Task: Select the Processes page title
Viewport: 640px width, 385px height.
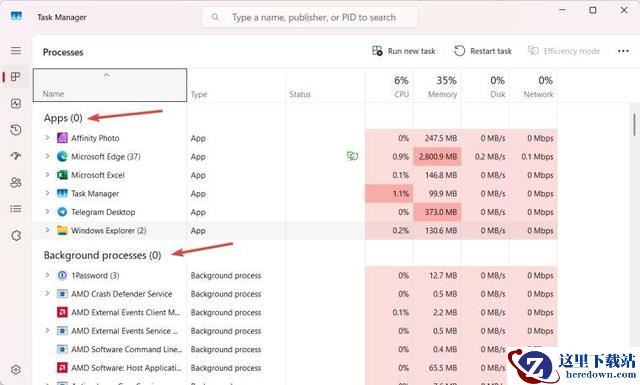Action: tap(63, 52)
